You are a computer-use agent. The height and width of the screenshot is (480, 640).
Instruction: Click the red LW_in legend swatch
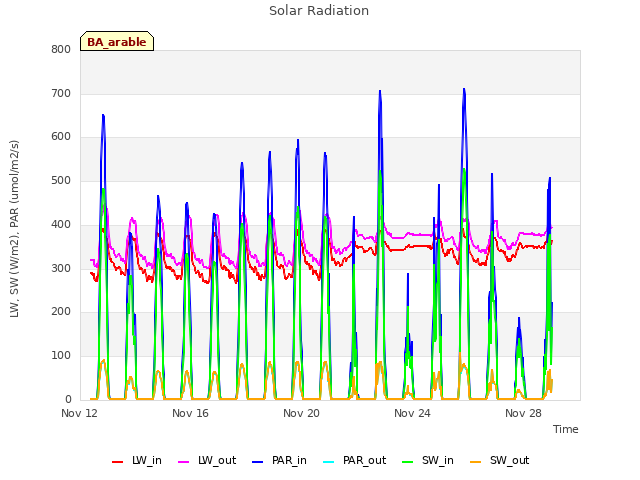[118, 462]
